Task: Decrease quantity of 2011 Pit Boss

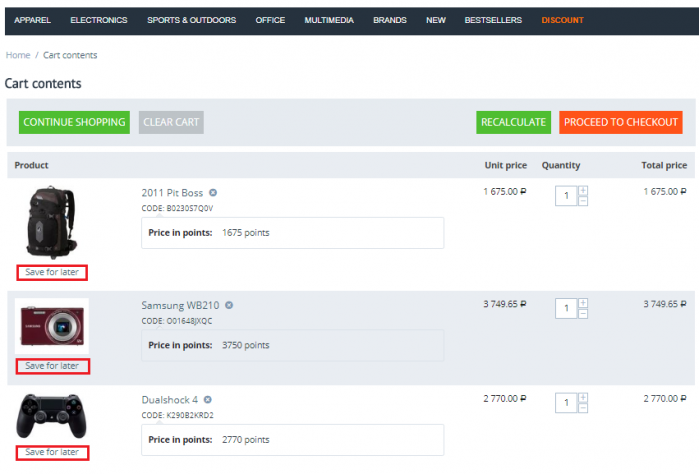Action: click(583, 201)
